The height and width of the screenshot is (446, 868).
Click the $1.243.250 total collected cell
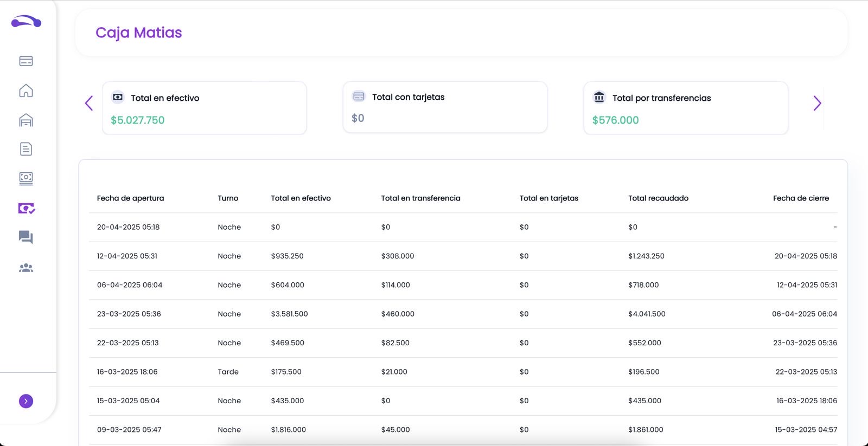click(646, 256)
